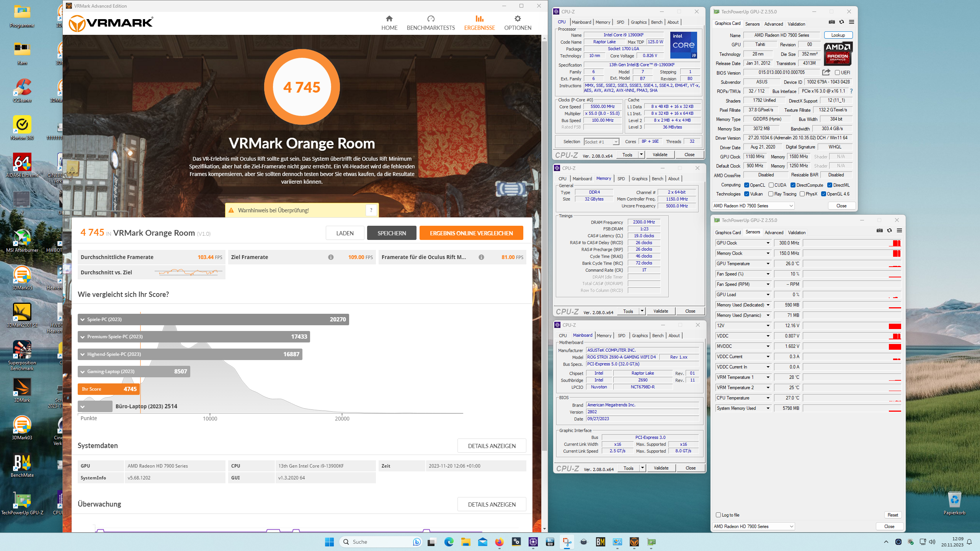Go to VRMark HOME icon
The image size is (980, 551).
389,19
